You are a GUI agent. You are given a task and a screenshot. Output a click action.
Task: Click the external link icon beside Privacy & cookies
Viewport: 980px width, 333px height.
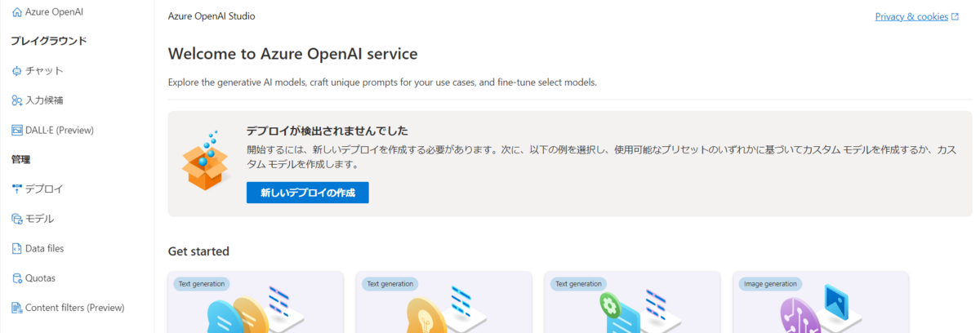[955, 16]
